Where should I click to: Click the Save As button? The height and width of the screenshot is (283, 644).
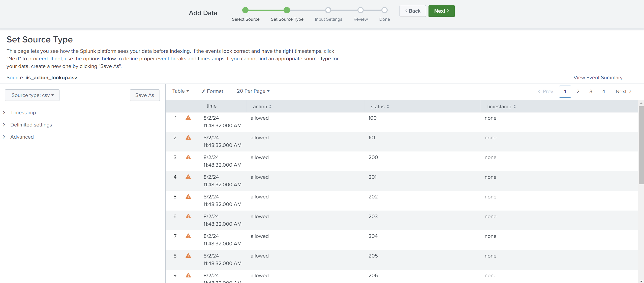click(x=144, y=95)
